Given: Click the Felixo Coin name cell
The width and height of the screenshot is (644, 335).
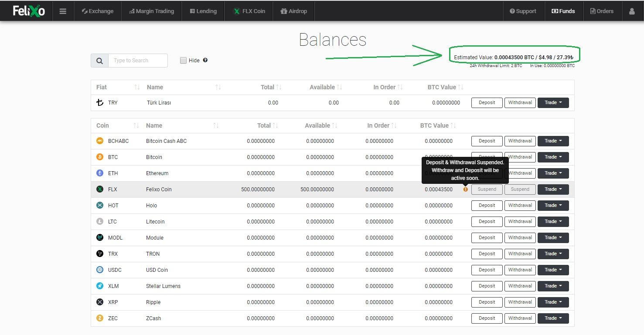Looking at the screenshot, I should [x=159, y=189].
